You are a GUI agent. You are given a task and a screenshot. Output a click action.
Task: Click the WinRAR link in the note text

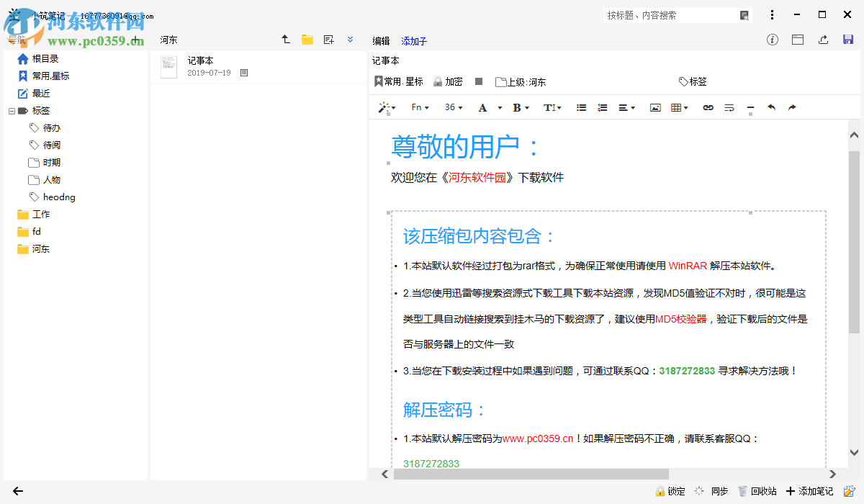(686, 265)
